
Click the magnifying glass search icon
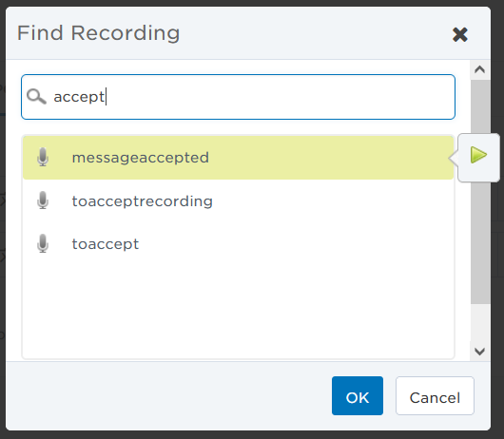click(36, 96)
